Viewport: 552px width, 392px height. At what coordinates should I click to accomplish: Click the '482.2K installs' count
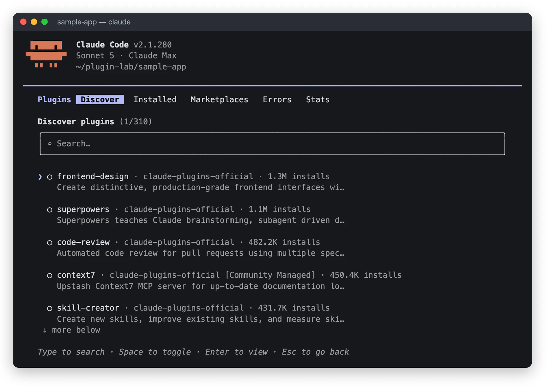tap(284, 242)
